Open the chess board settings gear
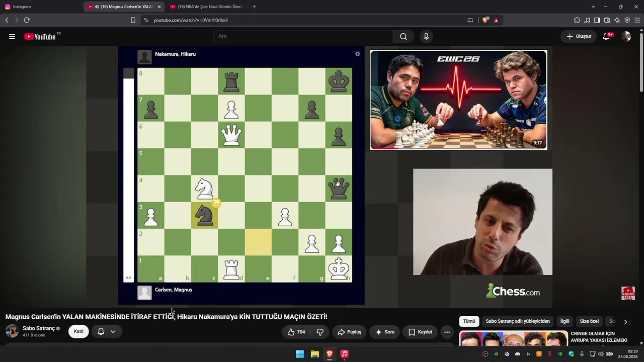This screenshot has height=362, width=644. [358, 54]
